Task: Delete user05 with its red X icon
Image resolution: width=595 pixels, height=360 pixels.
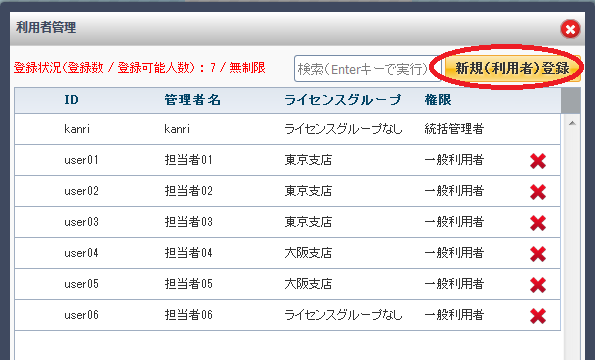Action: [x=538, y=285]
